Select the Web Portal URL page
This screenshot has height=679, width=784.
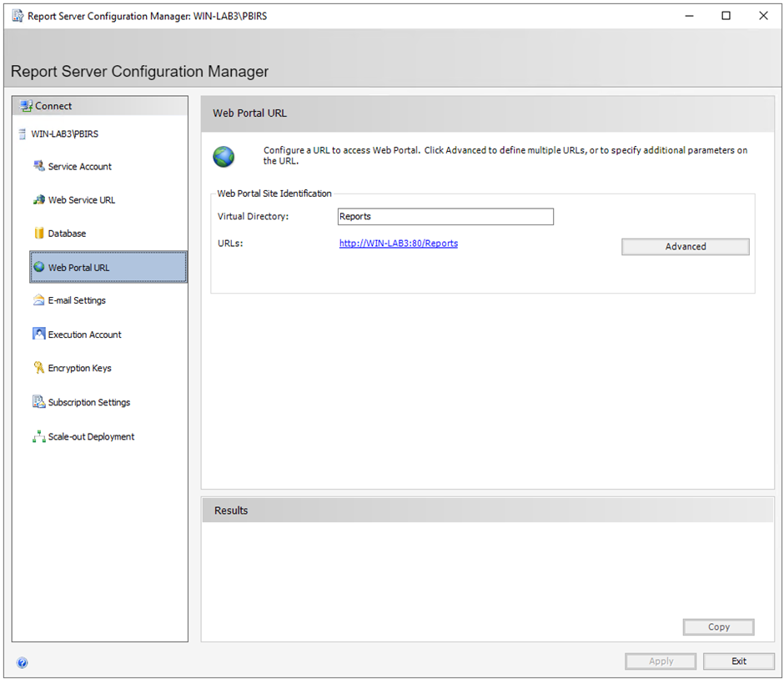click(x=108, y=267)
